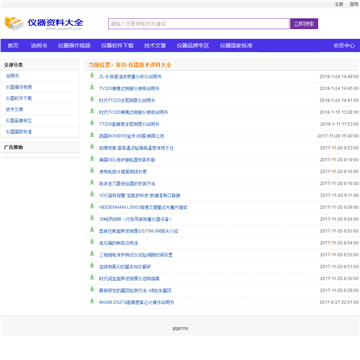Open the ZL-B 说明书 article link

click(130, 77)
